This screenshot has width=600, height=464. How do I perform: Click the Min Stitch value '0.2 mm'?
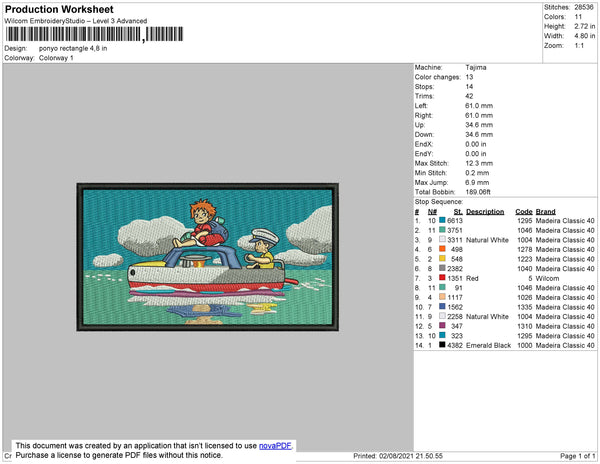point(477,173)
